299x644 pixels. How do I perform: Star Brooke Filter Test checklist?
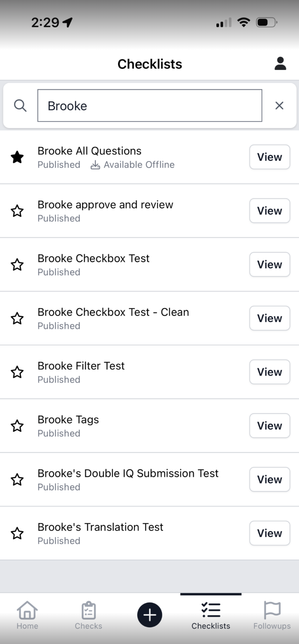(x=17, y=372)
